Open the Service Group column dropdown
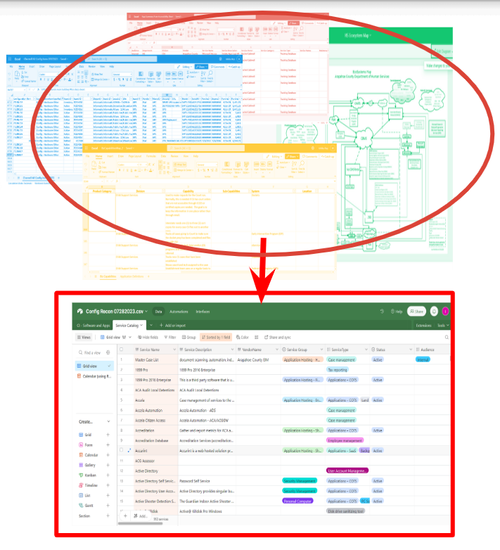 (x=321, y=350)
